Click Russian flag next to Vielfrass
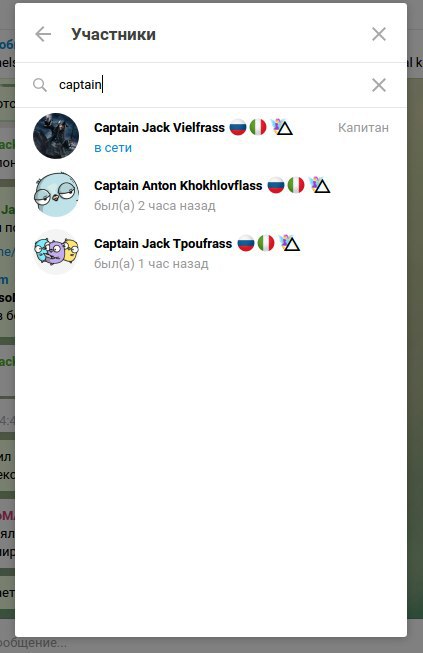423x653 pixels. (x=238, y=127)
